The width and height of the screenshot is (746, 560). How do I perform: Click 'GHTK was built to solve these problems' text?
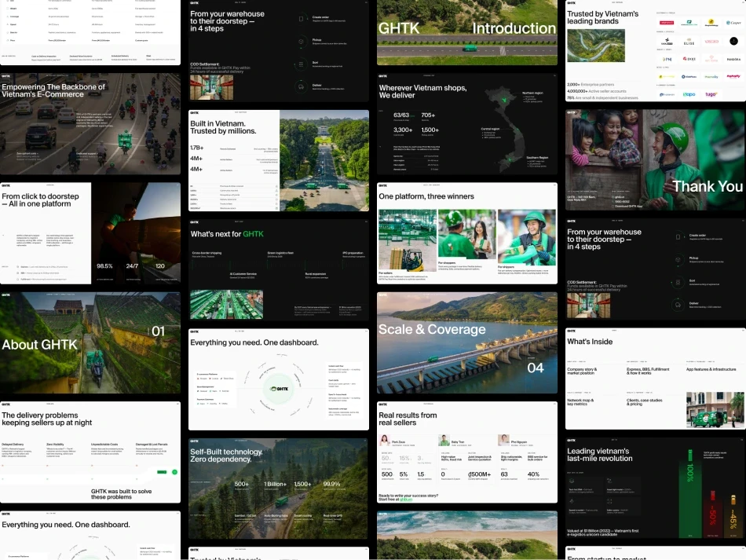[121, 494]
